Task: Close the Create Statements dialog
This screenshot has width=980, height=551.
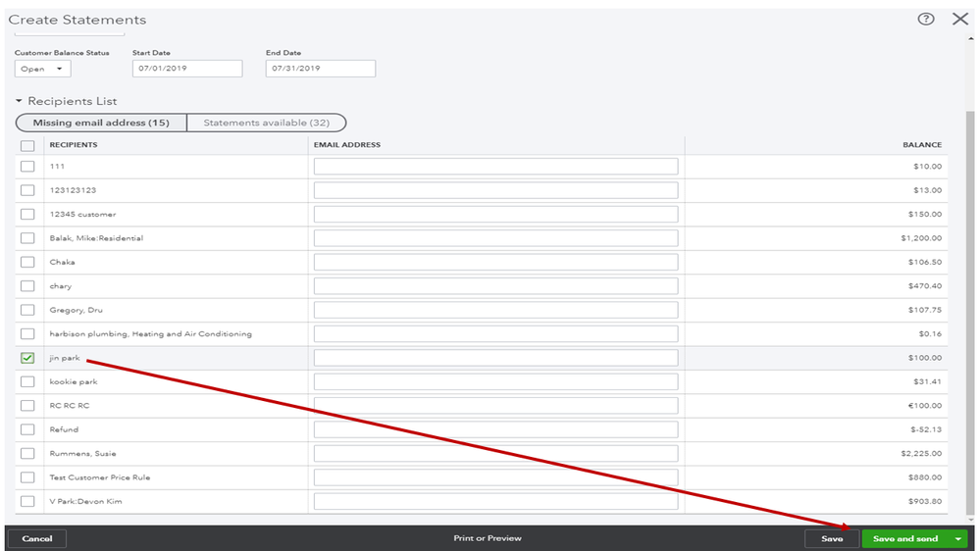Action: tap(960, 19)
